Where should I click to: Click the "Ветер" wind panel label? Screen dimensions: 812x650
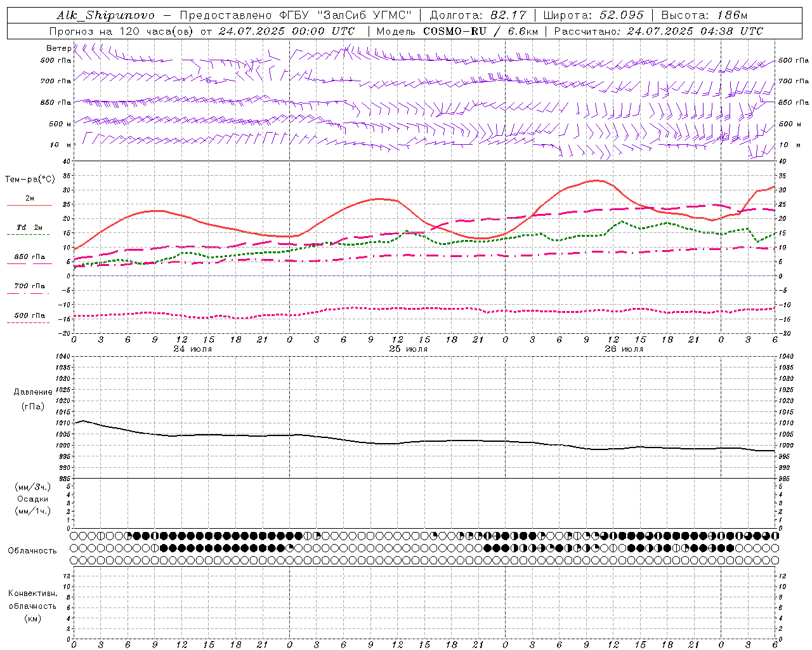[x=59, y=48]
